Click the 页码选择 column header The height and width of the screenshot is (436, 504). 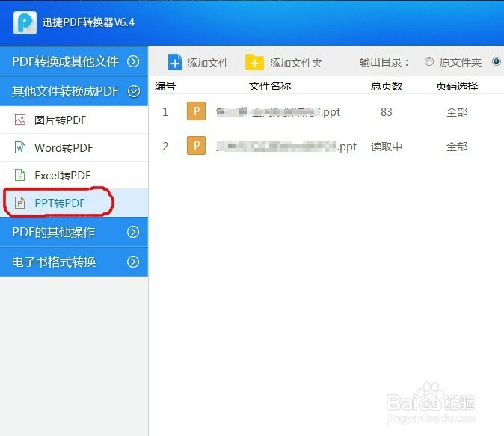(457, 86)
